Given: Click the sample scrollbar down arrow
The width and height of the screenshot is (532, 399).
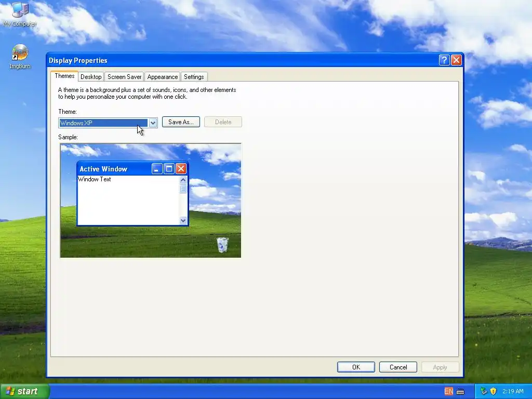Looking at the screenshot, I should point(183,220).
